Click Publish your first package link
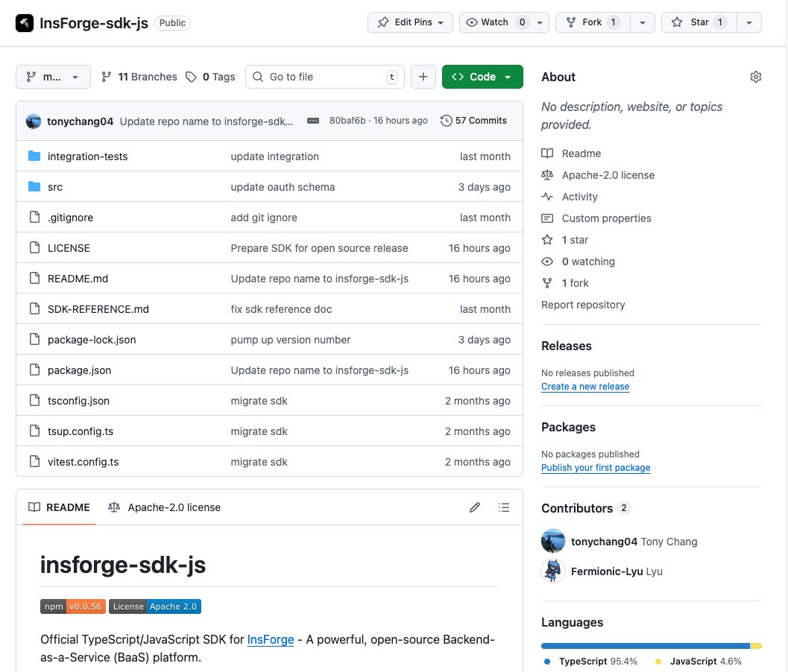Image resolution: width=788 pixels, height=672 pixels. coord(596,468)
